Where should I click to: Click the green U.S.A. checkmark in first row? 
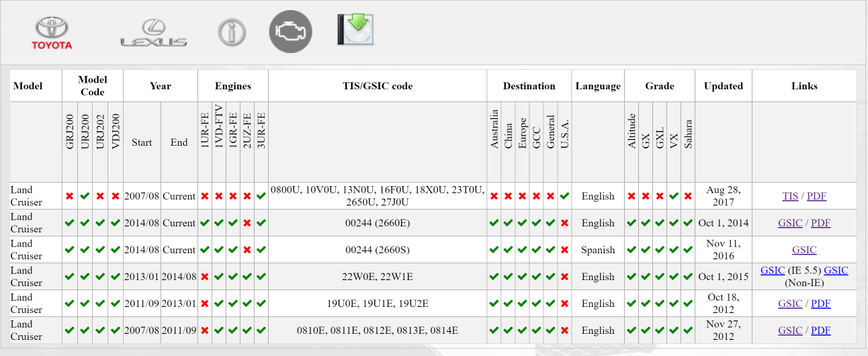click(x=564, y=196)
